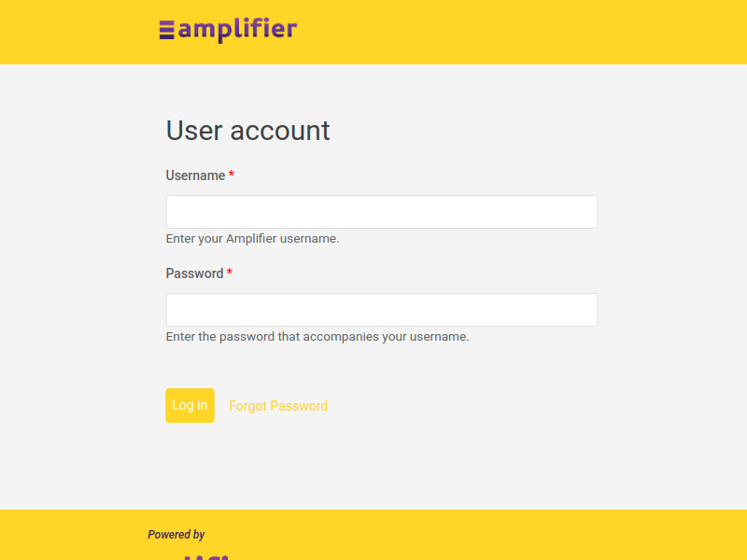Image resolution: width=747 pixels, height=560 pixels.
Task: Click the three-bar Amplifier logo icon
Action: tap(167, 30)
